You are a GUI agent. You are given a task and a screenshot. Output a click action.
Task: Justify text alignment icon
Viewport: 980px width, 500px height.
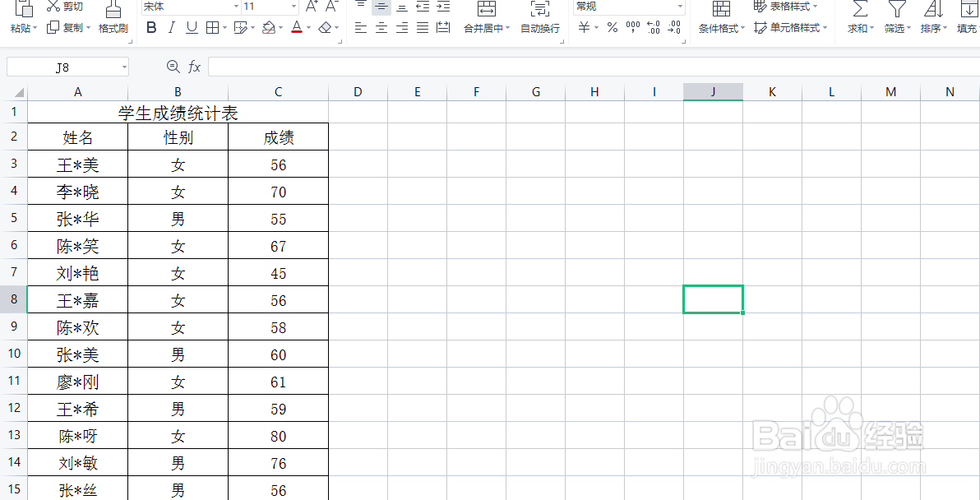point(423,27)
